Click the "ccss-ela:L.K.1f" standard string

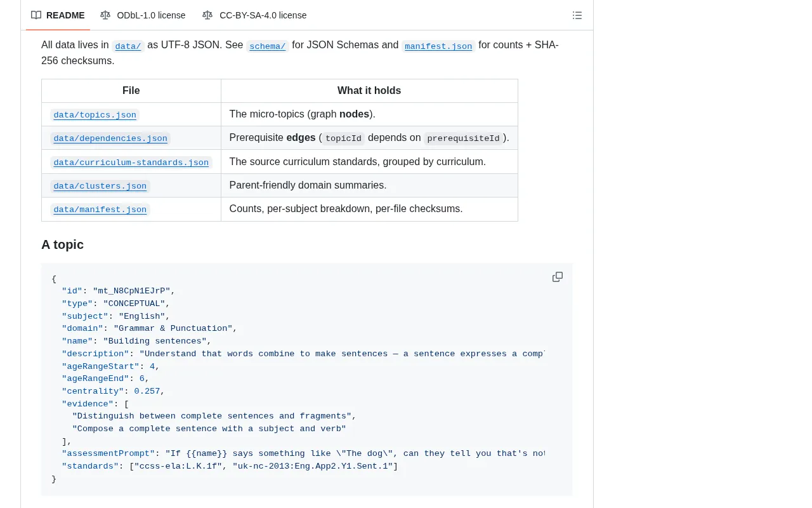click(x=178, y=466)
